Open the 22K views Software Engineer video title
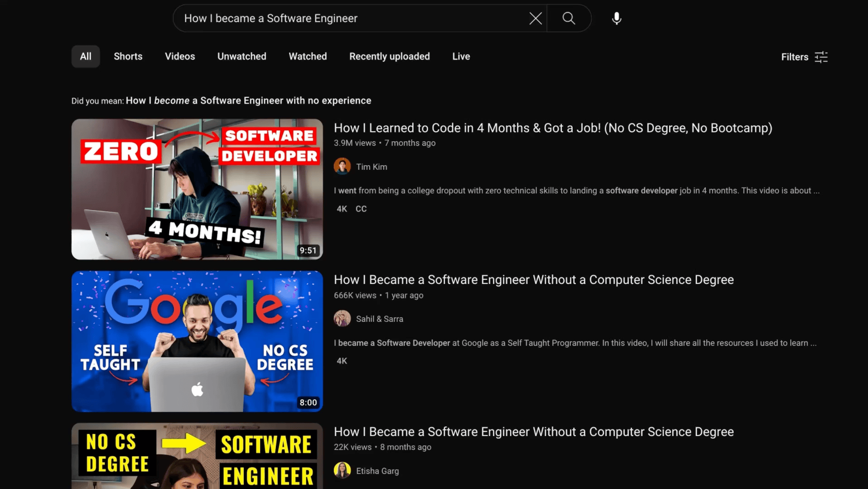The width and height of the screenshot is (868, 489). point(534,432)
